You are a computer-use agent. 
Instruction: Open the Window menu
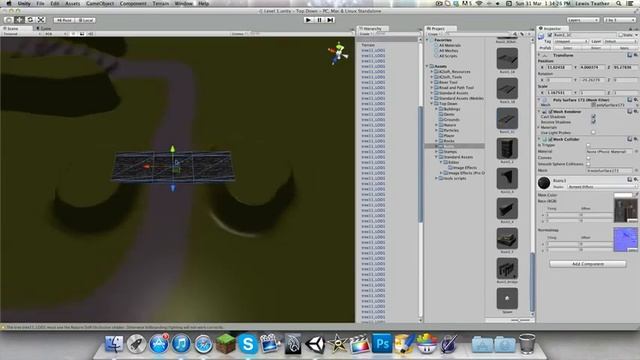184,3
